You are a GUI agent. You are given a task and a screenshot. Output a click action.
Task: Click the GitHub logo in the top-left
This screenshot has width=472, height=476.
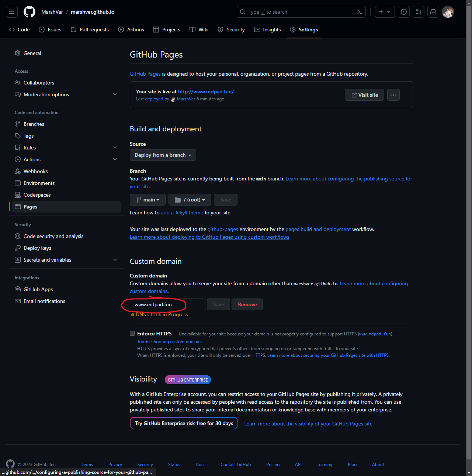(x=29, y=11)
